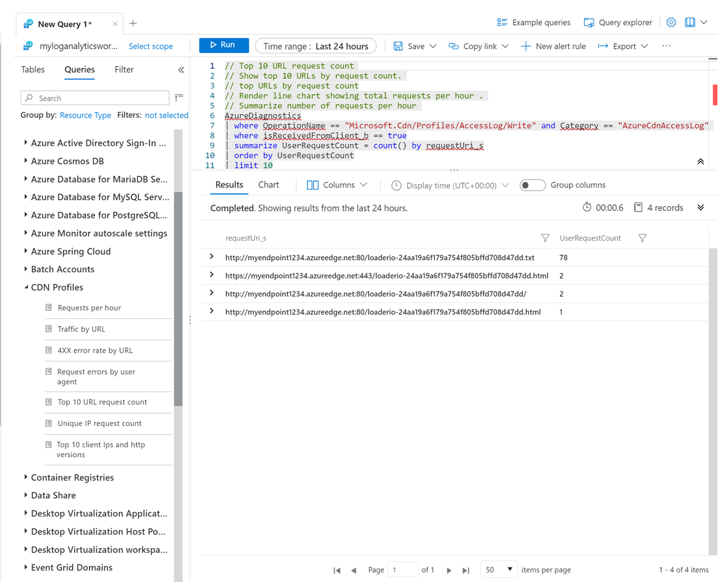Toggle the Group columns switch
The image size is (728, 582).
click(533, 186)
